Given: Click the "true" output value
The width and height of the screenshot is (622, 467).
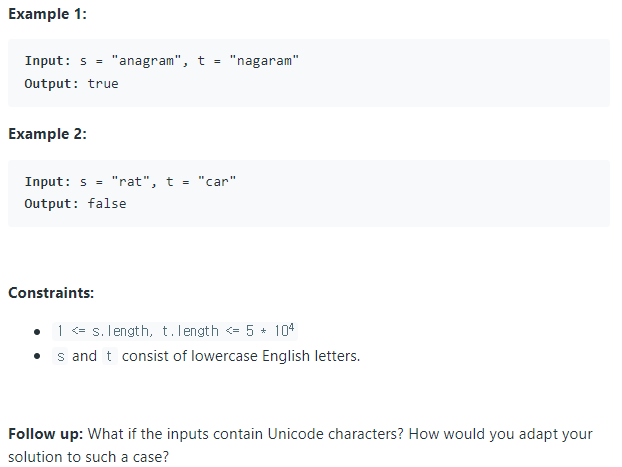Looking at the screenshot, I should pos(103,84).
